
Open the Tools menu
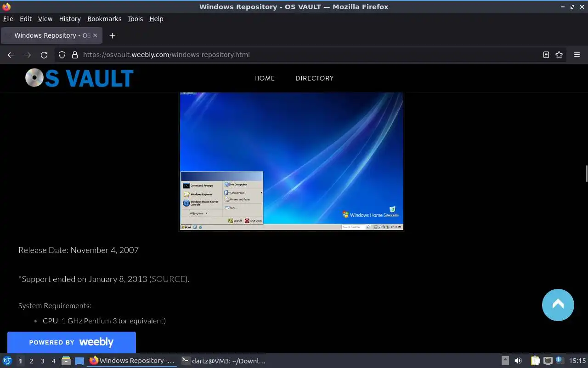[136, 19]
